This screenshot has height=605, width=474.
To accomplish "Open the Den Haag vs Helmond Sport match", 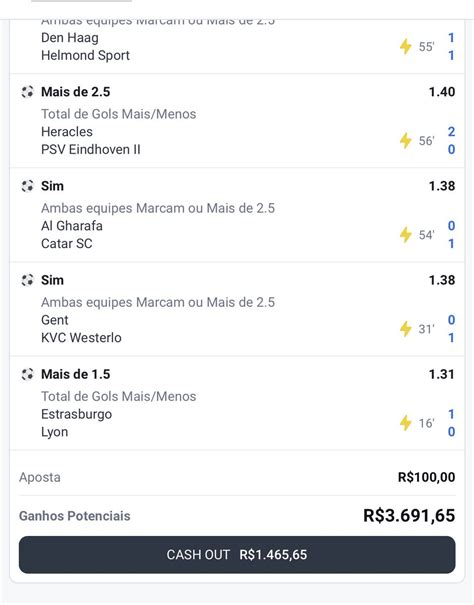I will 85,46.
